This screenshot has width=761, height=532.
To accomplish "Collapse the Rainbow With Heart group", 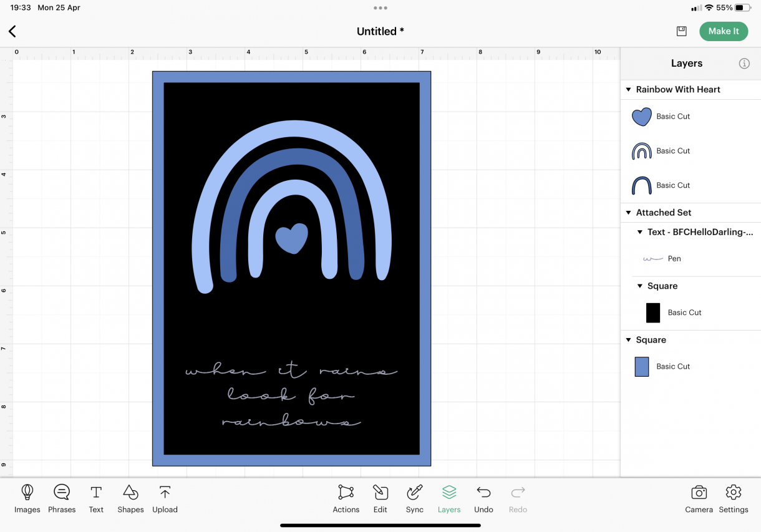I will click(629, 90).
